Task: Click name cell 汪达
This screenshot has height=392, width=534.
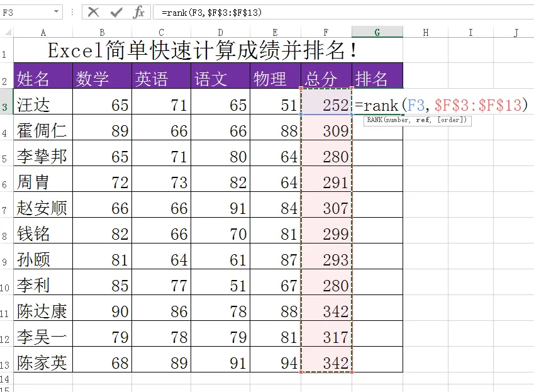Action: [43, 101]
